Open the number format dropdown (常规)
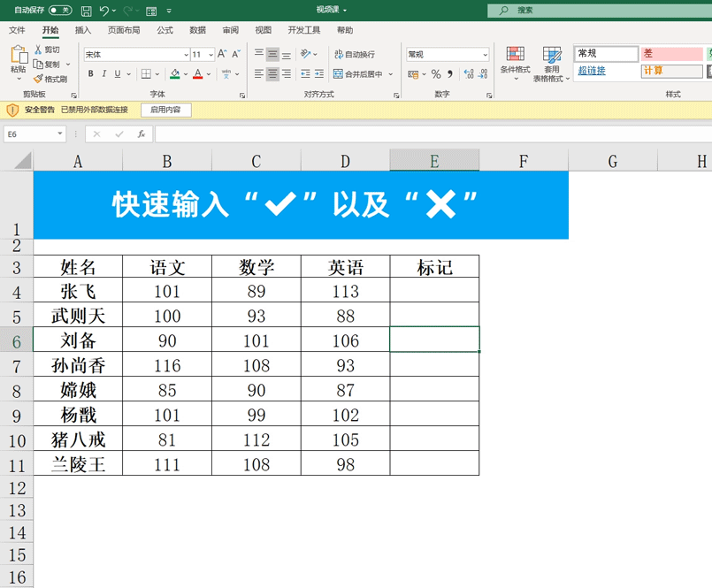 [485, 55]
